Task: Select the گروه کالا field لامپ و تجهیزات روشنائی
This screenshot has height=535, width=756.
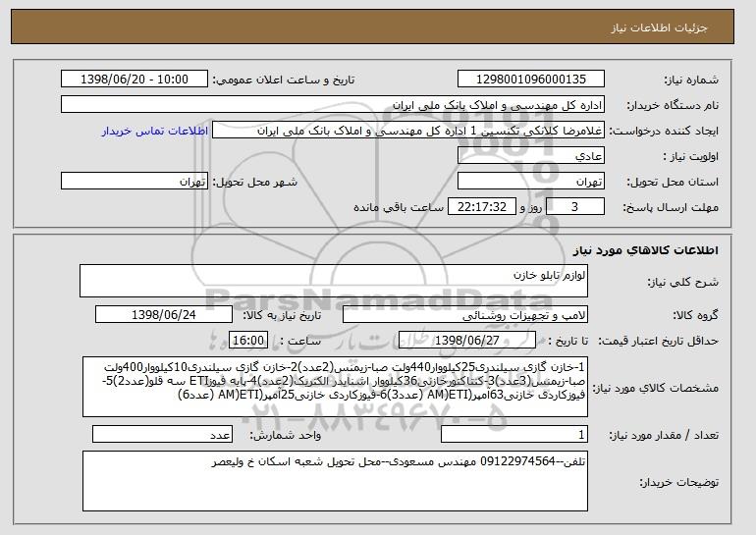Action: (x=465, y=315)
